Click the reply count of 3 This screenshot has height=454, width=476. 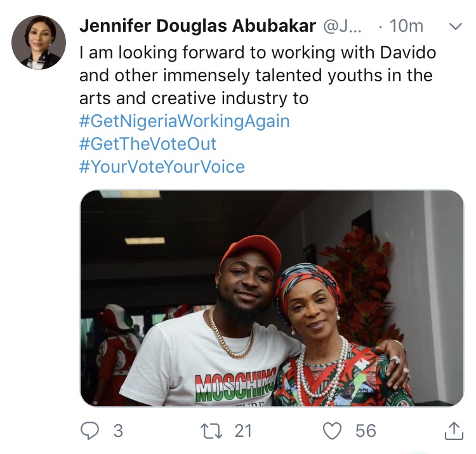click(117, 431)
